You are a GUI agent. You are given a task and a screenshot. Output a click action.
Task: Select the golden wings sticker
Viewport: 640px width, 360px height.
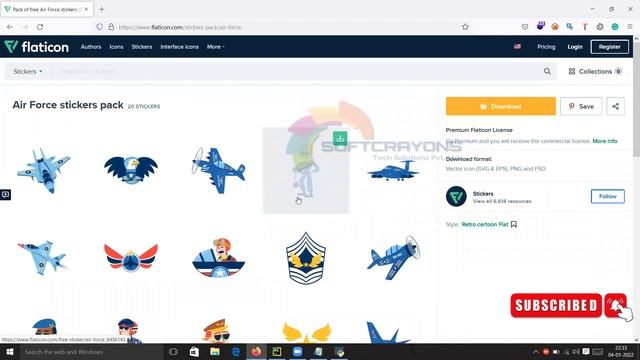[306, 332]
